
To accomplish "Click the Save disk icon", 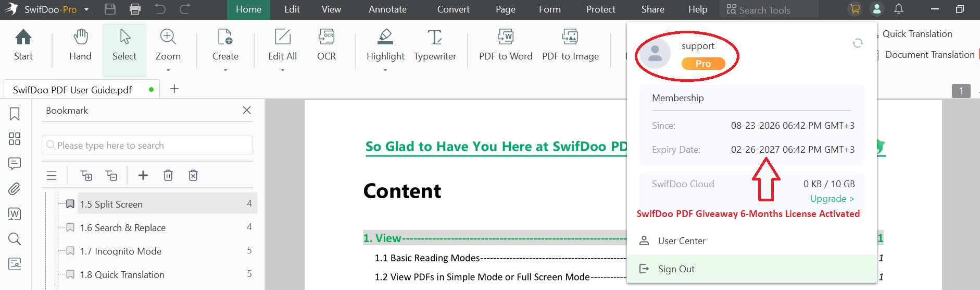I will click(x=110, y=9).
